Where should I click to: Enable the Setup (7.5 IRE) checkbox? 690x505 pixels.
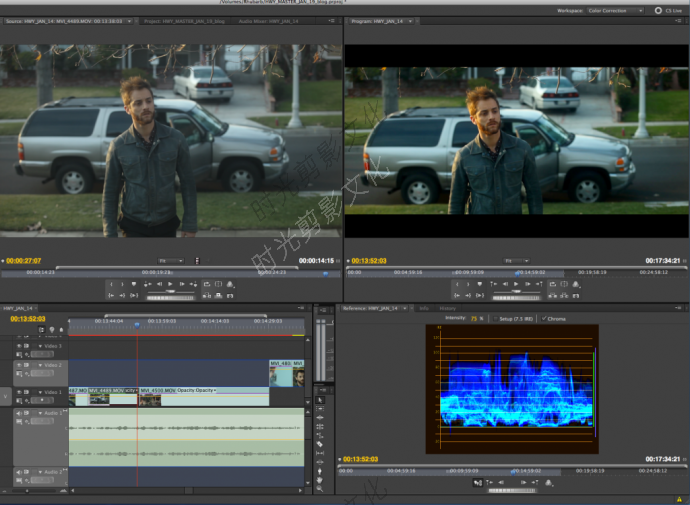click(x=495, y=318)
